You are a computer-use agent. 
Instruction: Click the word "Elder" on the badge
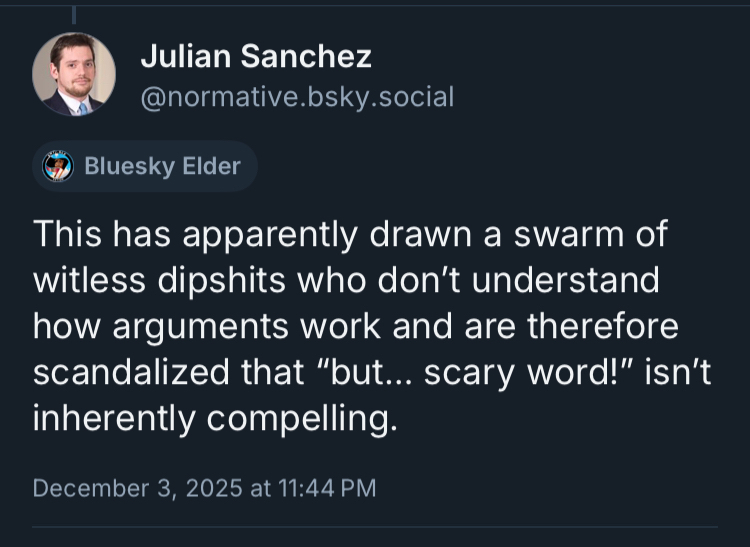[210, 166]
